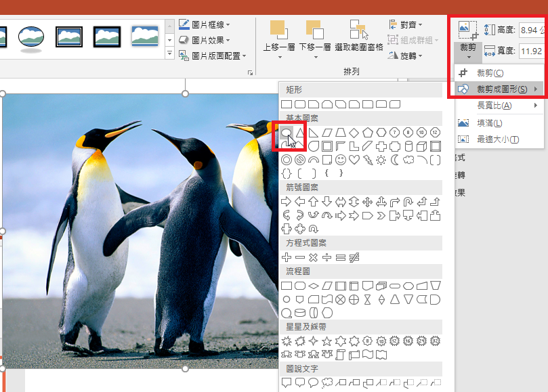Open the 選取範圍窗格 selection pane
Viewport: 548px width, 392px height.
(x=359, y=36)
